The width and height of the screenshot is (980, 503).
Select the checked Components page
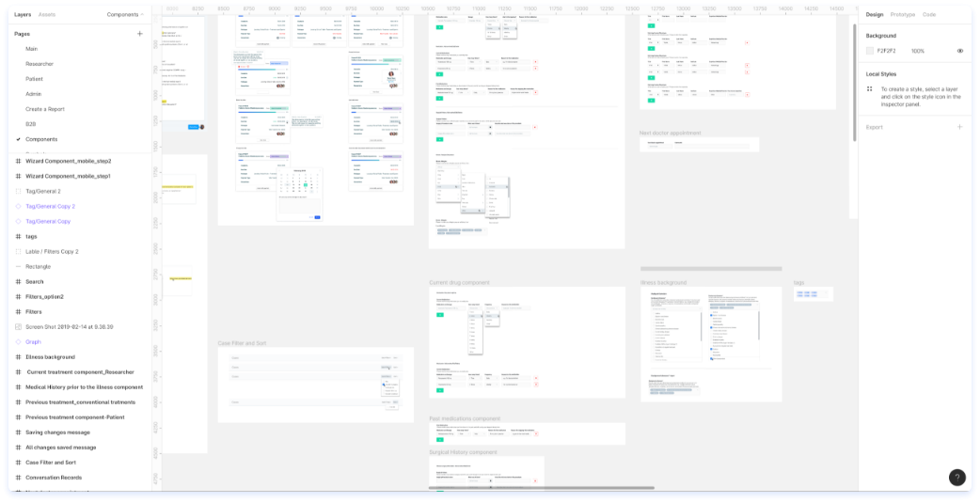click(x=41, y=139)
